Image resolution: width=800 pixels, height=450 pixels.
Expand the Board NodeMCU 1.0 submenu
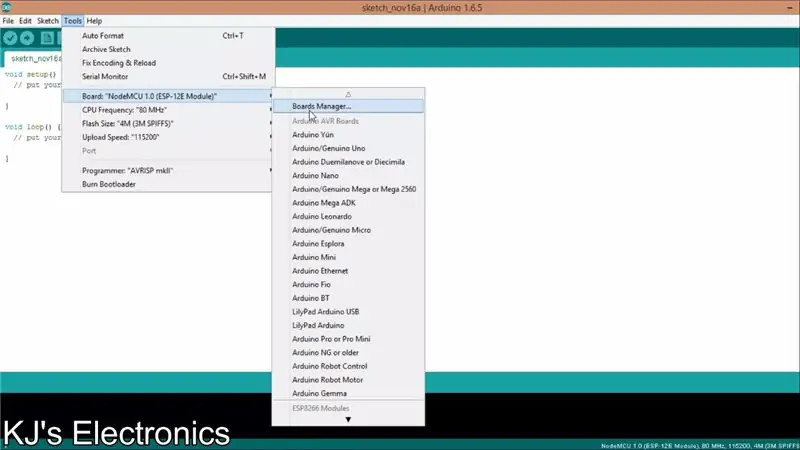tap(168, 96)
